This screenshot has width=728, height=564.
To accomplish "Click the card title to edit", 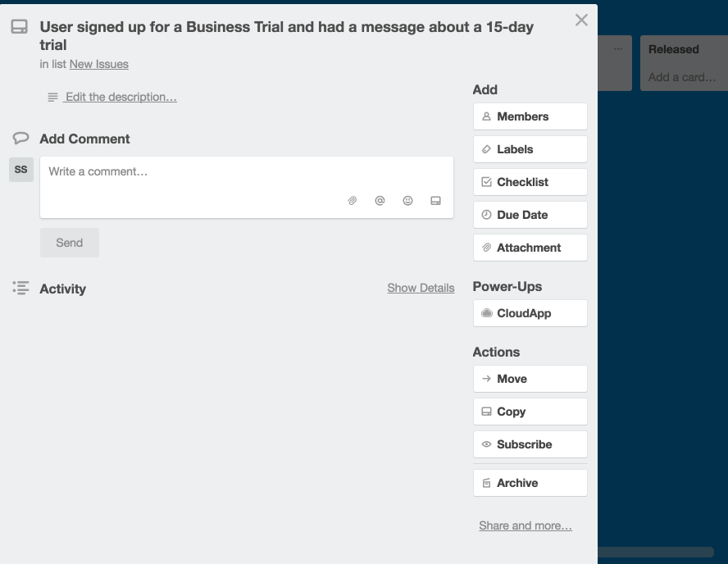I will [x=286, y=36].
